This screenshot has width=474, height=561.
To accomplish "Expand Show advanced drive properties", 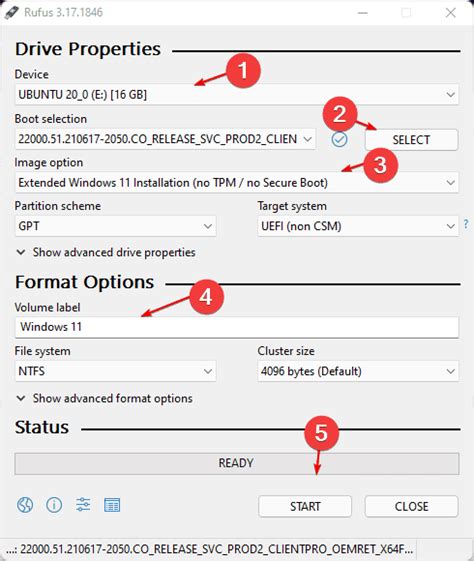I will [x=106, y=252].
